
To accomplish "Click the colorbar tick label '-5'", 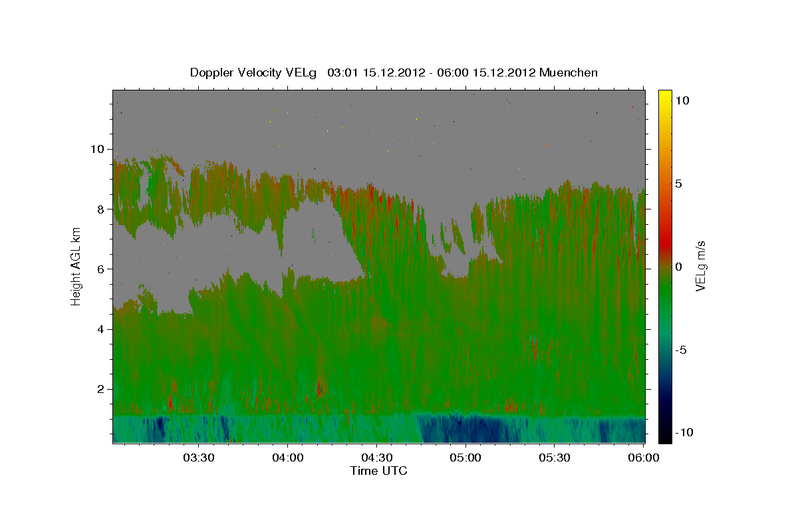I will click(x=680, y=350).
